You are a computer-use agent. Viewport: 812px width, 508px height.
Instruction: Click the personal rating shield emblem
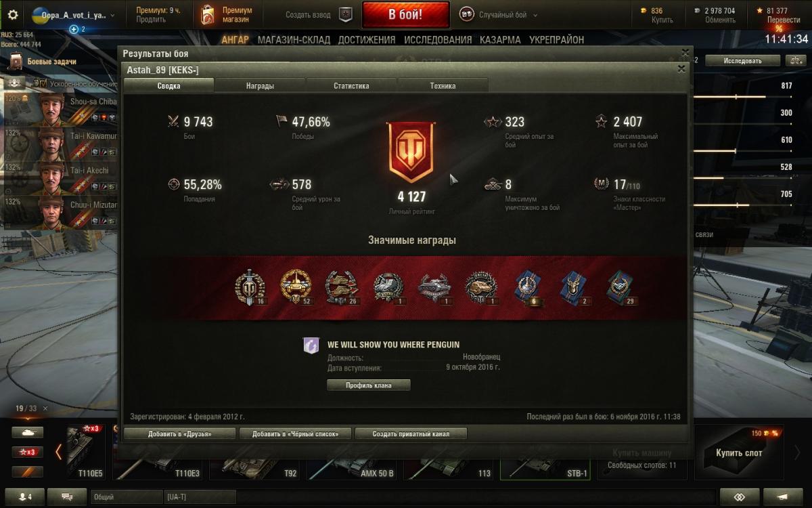[x=411, y=153]
